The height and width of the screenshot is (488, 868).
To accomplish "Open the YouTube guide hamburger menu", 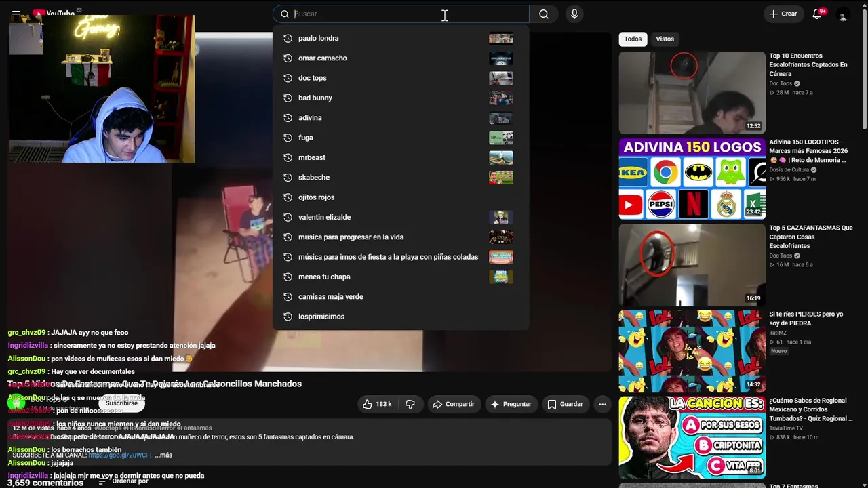I will point(16,13).
